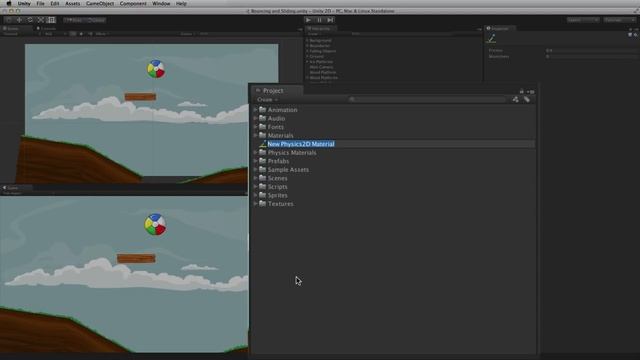Select the Audio folder icon
The height and width of the screenshot is (360, 640).
pyautogui.click(x=262, y=118)
